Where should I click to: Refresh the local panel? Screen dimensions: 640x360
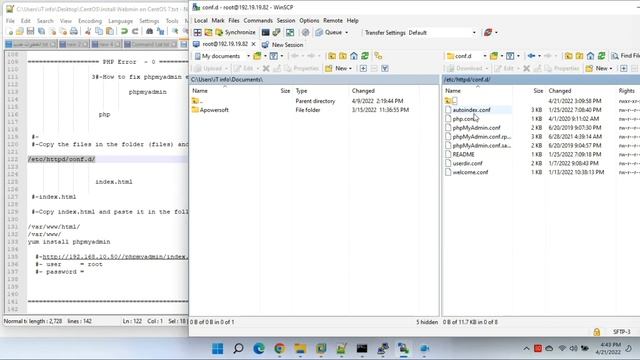364,56
